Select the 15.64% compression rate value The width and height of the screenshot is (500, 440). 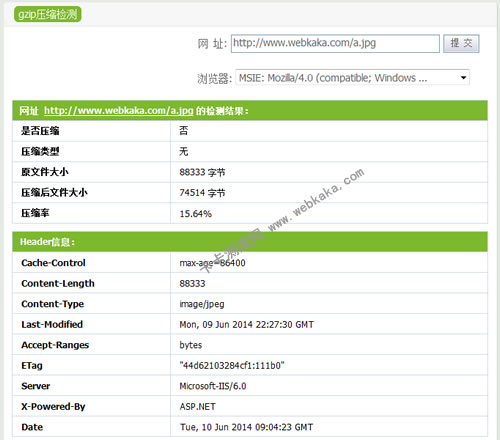click(x=196, y=214)
